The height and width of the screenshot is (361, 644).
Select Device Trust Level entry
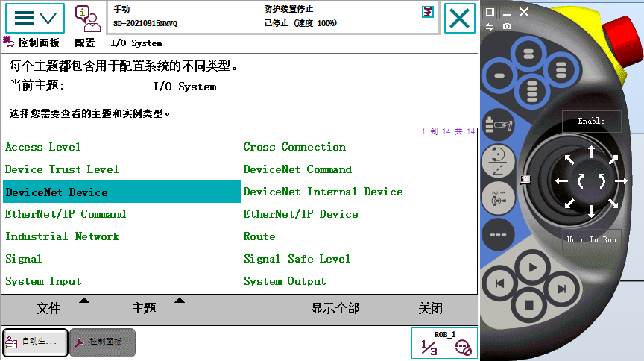coord(62,169)
